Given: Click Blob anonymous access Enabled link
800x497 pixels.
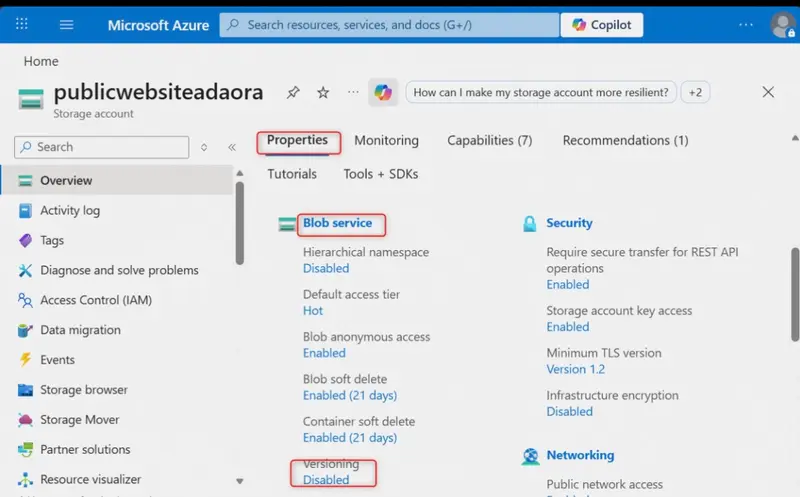Looking at the screenshot, I should click(x=324, y=353).
